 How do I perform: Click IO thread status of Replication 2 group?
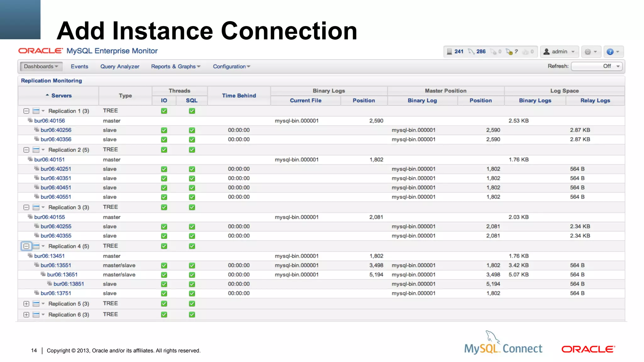tap(164, 150)
